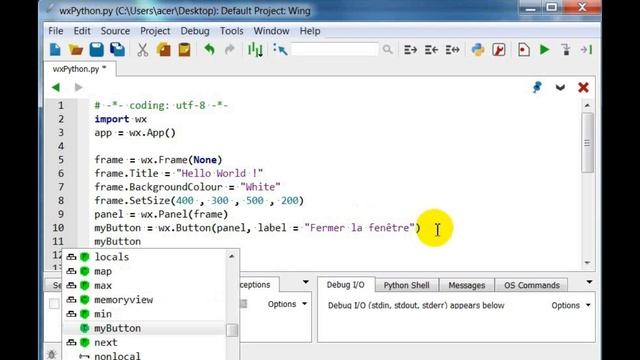Open the Tools menu
Screen dimensions: 640x360
(x=231, y=31)
